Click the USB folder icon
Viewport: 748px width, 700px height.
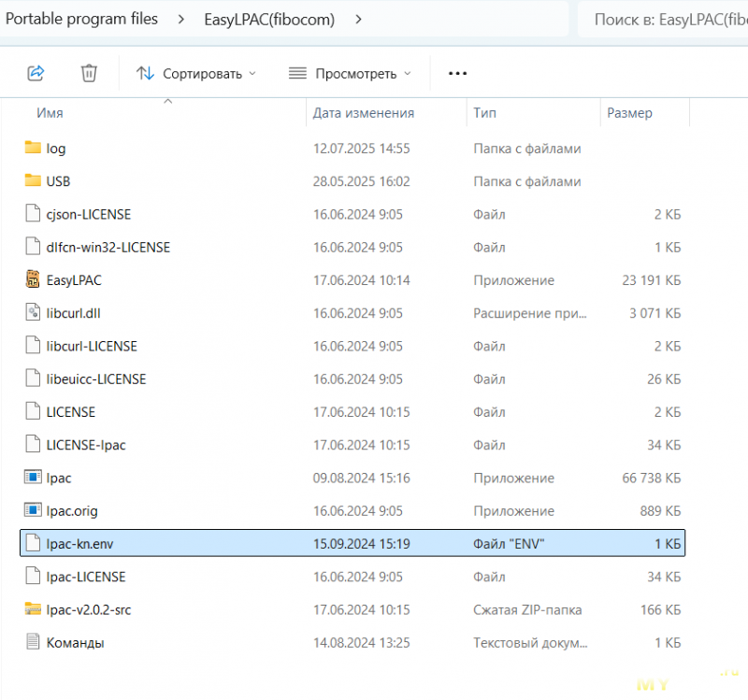coord(33,180)
